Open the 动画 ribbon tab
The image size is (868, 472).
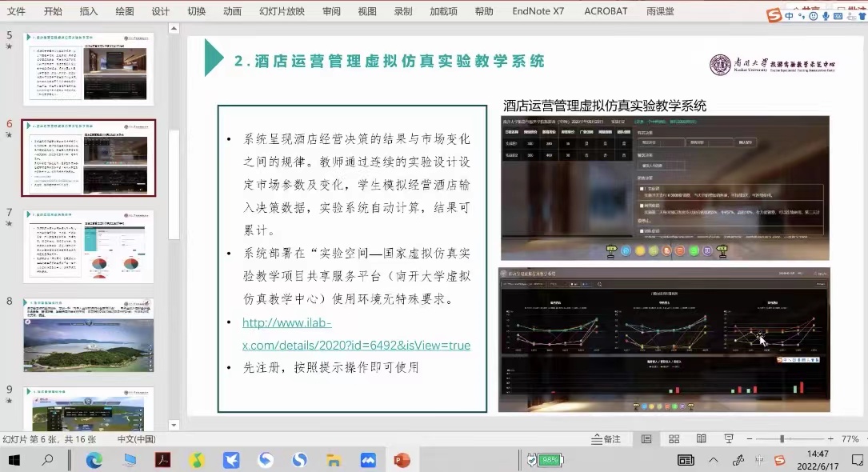(x=232, y=11)
